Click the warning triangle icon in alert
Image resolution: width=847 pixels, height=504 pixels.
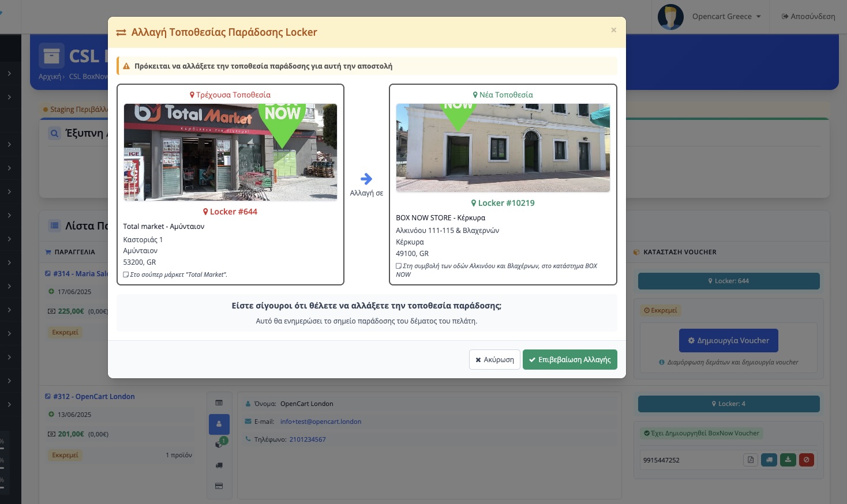coord(126,66)
